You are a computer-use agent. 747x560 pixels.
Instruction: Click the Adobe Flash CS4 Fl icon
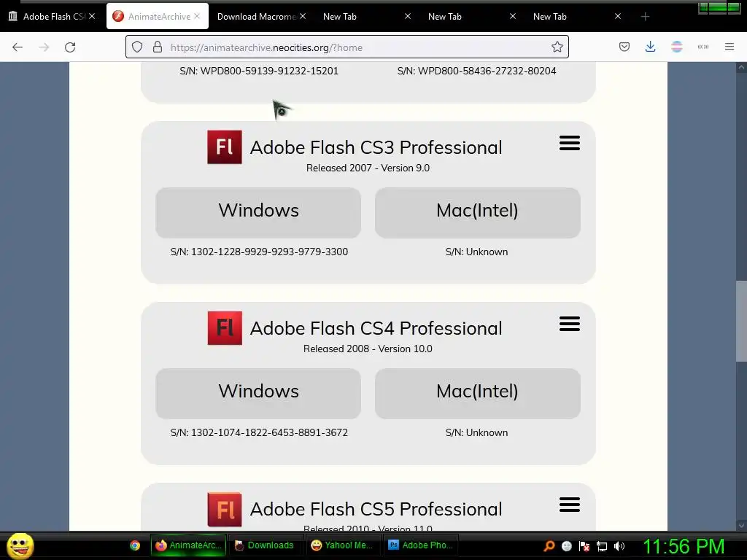pyautogui.click(x=225, y=328)
